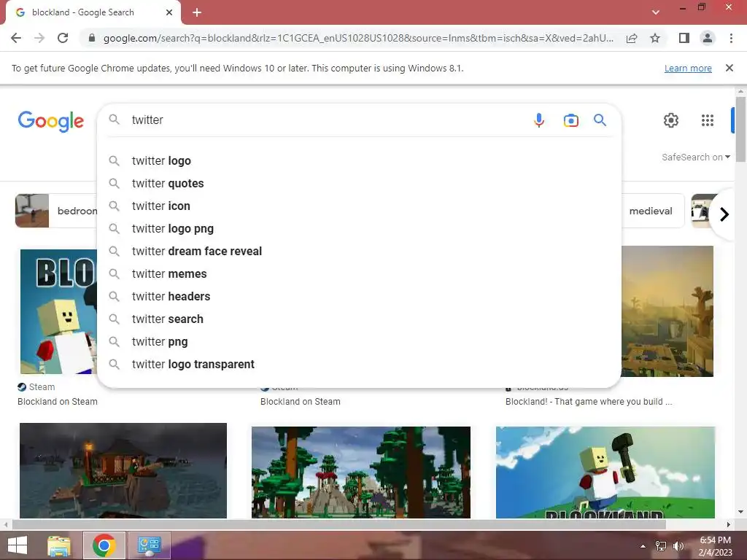Screen dimensions: 747x560
Task: Click Chrome icon in taskbar
Action: (104, 545)
